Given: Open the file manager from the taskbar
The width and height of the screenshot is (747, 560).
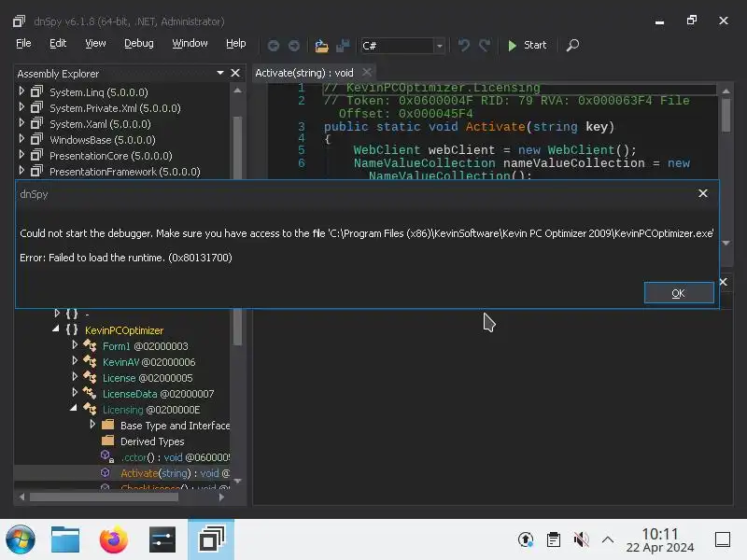Looking at the screenshot, I should click(x=65, y=539).
